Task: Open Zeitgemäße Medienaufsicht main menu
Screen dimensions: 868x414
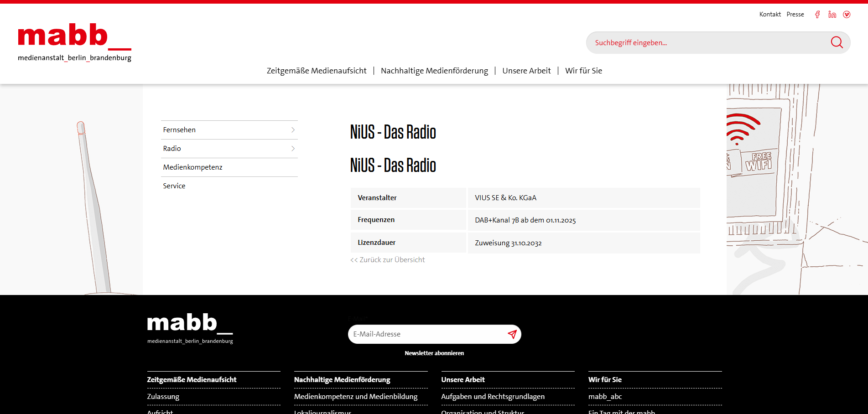Action: (317, 71)
